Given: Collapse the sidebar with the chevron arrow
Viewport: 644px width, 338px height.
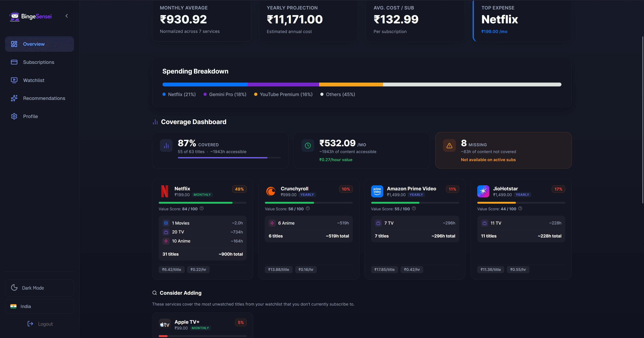Looking at the screenshot, I should coord(66,16).
